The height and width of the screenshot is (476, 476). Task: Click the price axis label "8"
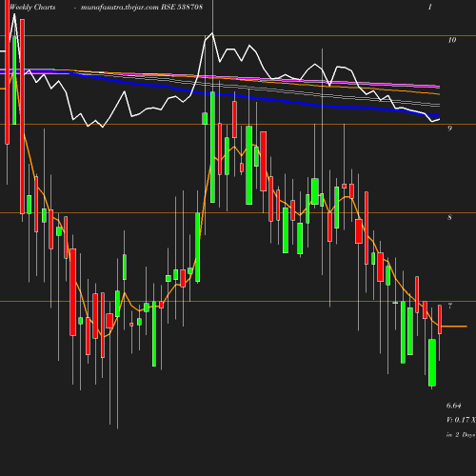click(449, 217)
